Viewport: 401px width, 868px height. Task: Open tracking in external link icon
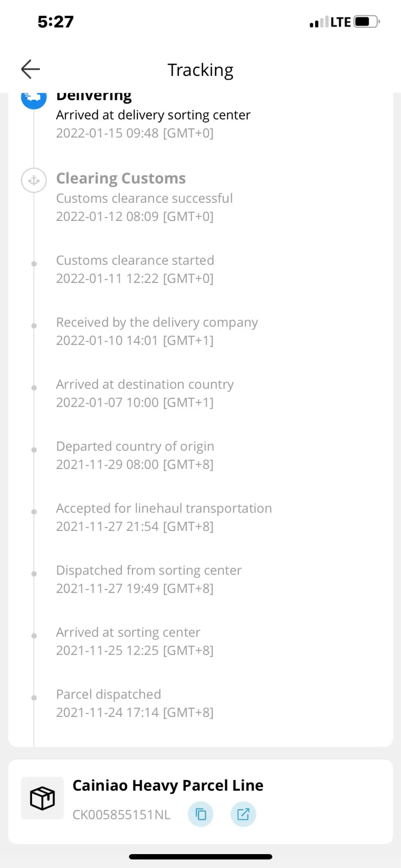coord(243,814)
